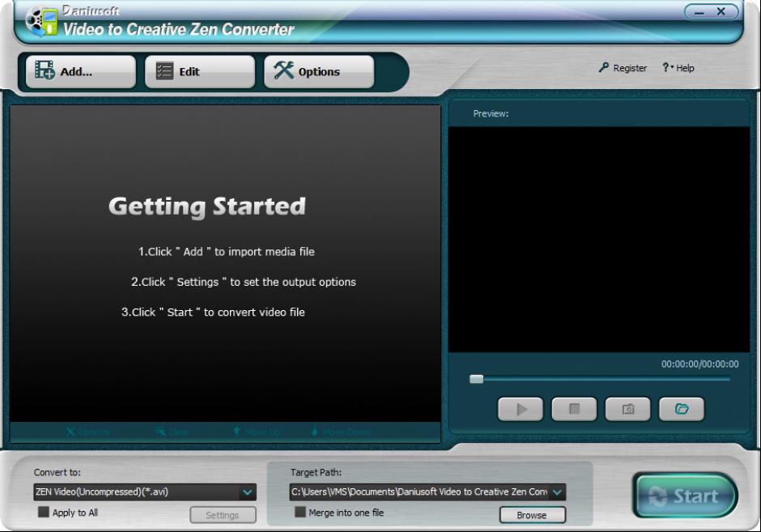
Task: Click the 'Getting Started' heading
Action: (207, 206)
